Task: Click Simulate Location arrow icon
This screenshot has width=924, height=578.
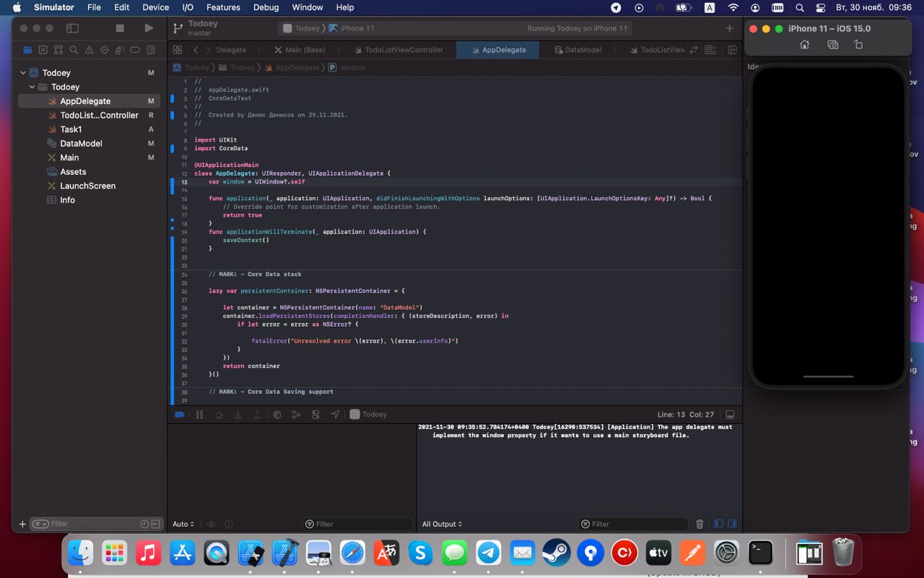Action: pyautogui.click(x=335, y=415)
